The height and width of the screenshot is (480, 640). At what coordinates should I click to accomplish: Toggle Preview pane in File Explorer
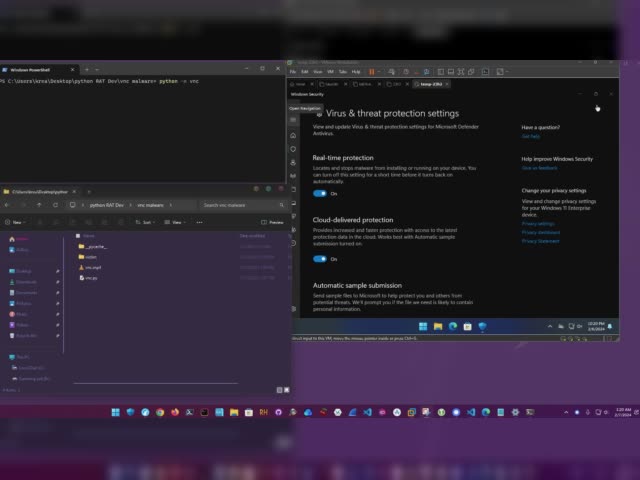click(x=272, y=222)
